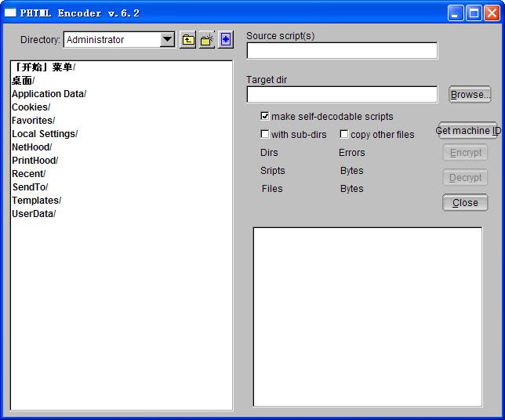
Task: Select the 桌面/ folder entry
Action: (x=24, y=81)
